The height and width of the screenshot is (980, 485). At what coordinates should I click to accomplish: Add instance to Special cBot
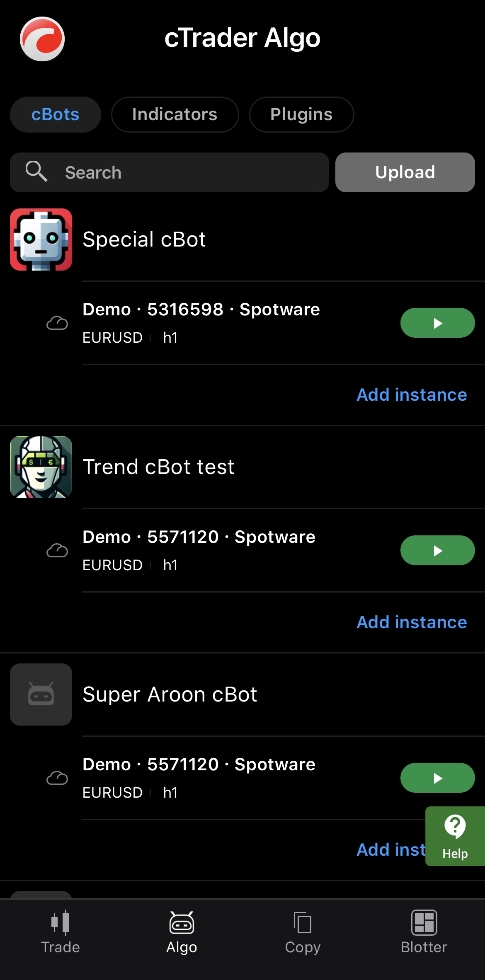412,394
